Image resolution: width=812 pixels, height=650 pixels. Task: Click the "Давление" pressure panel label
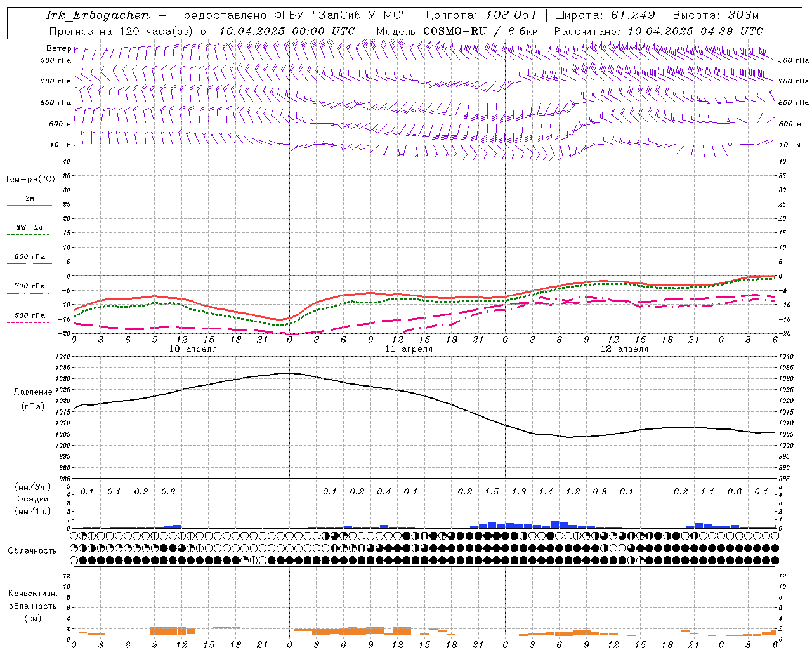tap(33, 392)
